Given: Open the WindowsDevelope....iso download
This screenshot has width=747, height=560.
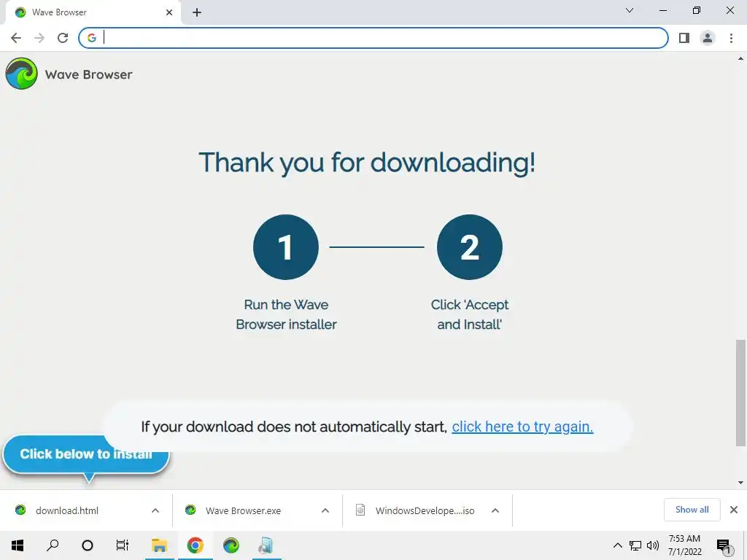Looking at the screenshot, I should (x=425, y=510).
